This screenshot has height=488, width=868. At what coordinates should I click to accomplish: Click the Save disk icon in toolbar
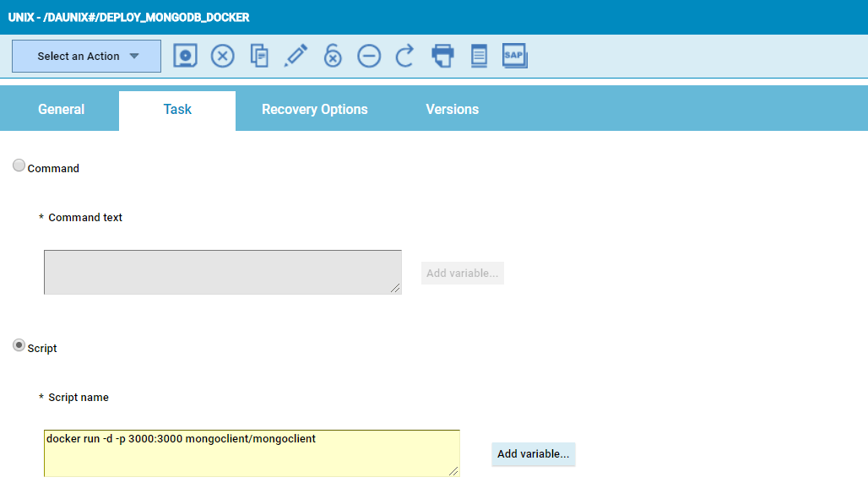[186, 56]
